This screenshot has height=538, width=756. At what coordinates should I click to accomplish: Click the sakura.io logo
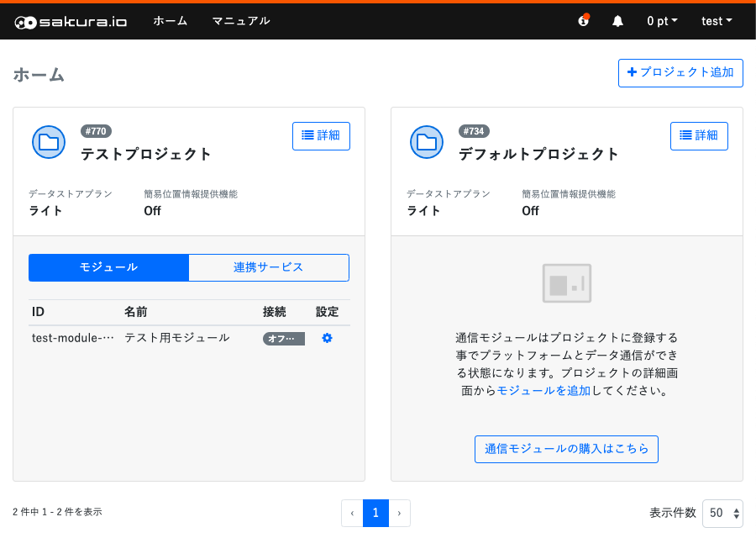71,22
